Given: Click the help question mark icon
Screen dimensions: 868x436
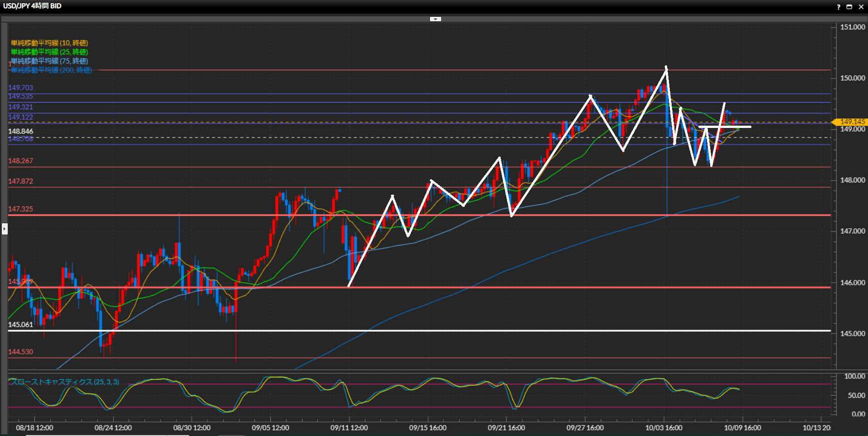Looking at the screenshot, I should [839, 7].
